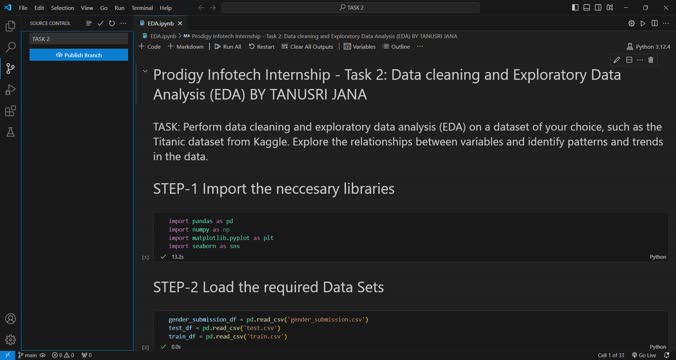Image resolution: width=676 pixels, height=360 pixels.
Task: Delete cell using the trash icon
Action: [651, 60]
